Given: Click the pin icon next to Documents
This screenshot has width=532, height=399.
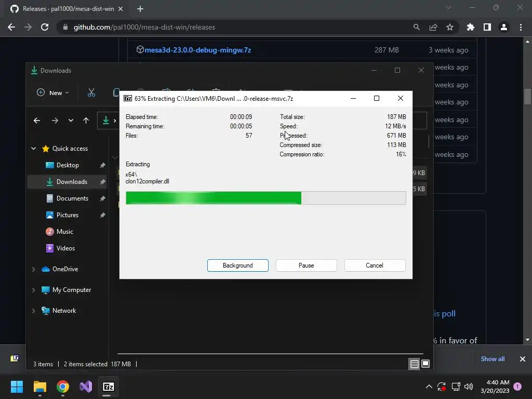Looking at the screenshot, I should coord(102,198).
